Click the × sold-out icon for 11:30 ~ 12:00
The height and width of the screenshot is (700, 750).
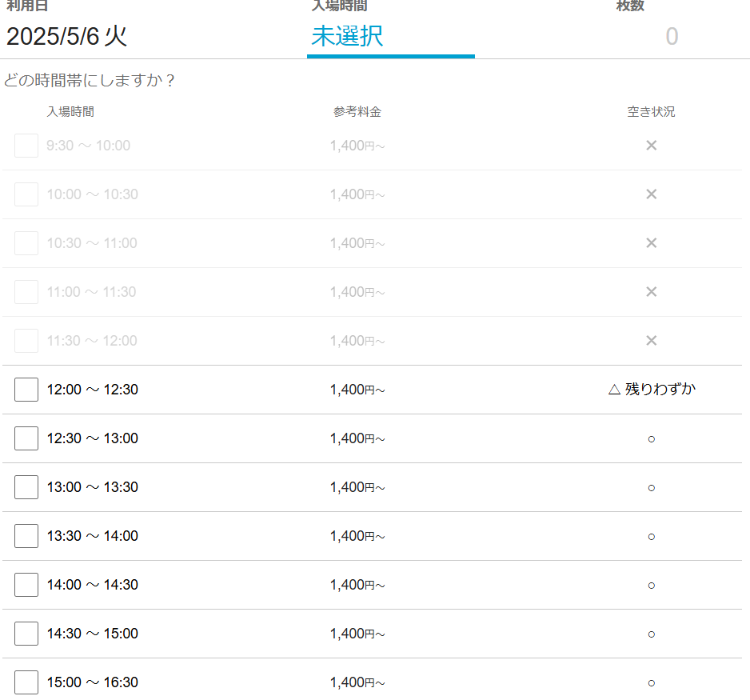(651, 341)
